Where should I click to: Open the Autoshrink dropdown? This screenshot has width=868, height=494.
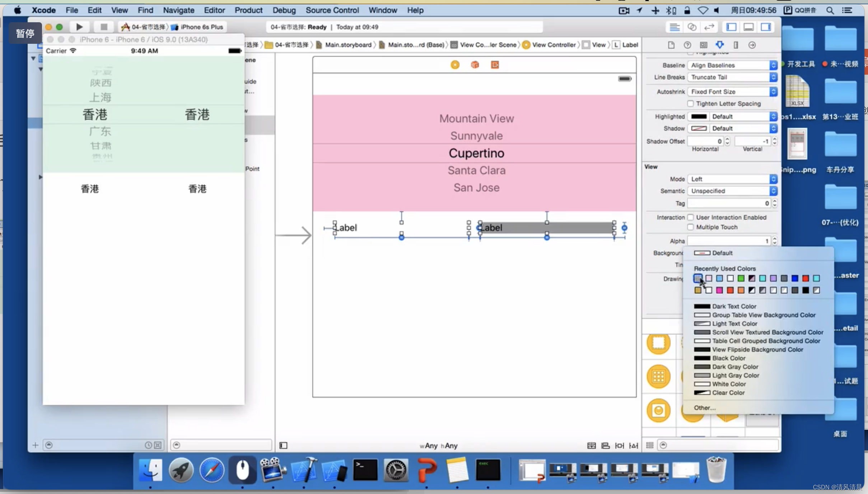pos(732,92)
